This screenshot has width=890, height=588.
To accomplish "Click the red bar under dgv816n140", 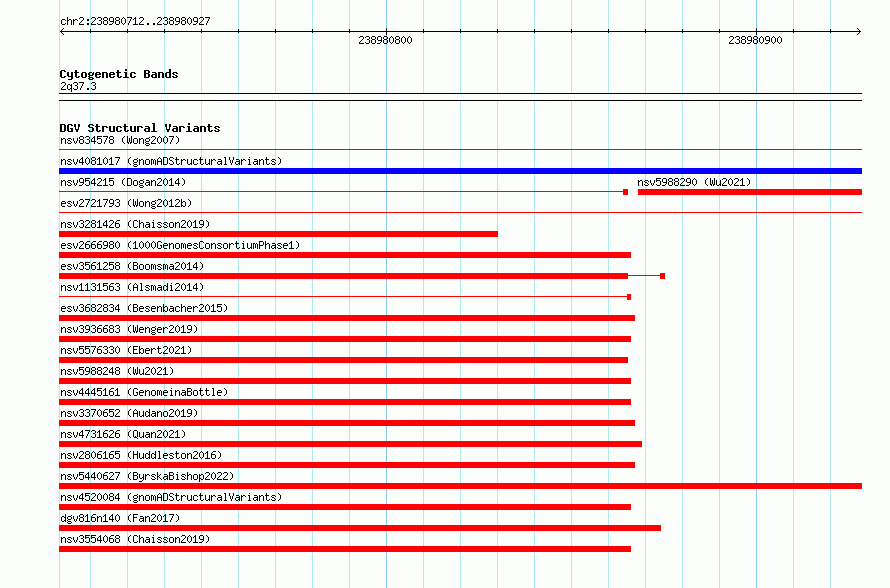I will 360,528.
